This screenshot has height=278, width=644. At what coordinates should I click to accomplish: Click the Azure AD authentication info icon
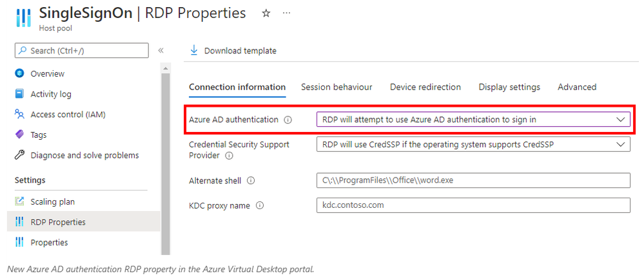pos(288,120)
